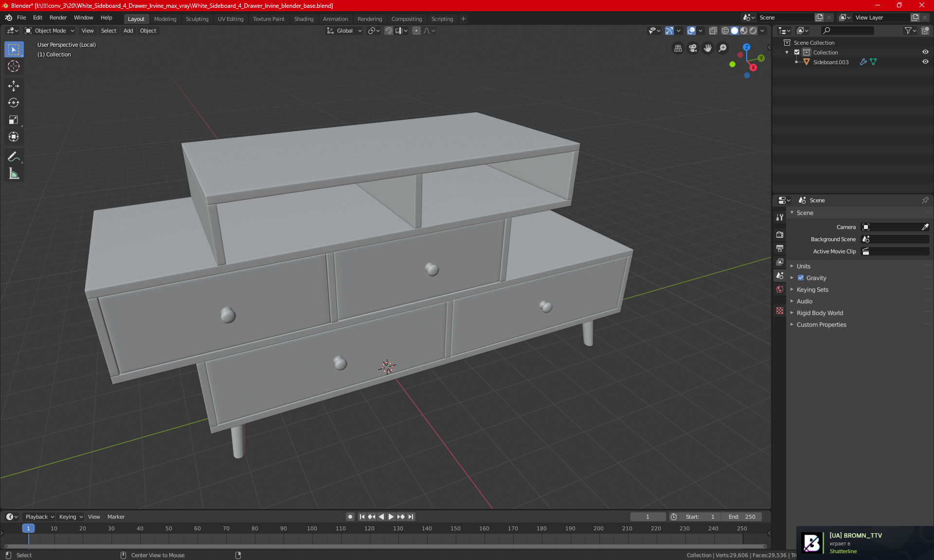Toggle snapping magnet icon
This screenshot has width=934, height=560.
click(x=389, y=31)
